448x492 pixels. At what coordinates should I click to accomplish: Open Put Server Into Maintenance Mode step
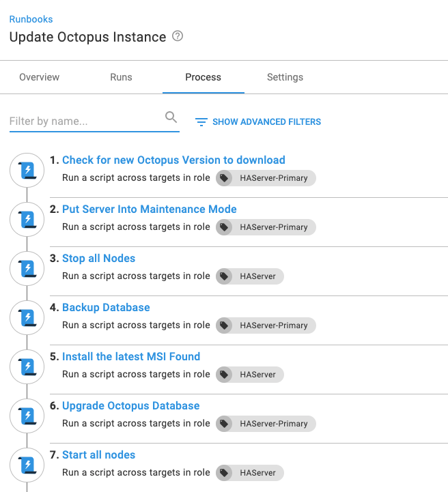[x=149, y=209]
